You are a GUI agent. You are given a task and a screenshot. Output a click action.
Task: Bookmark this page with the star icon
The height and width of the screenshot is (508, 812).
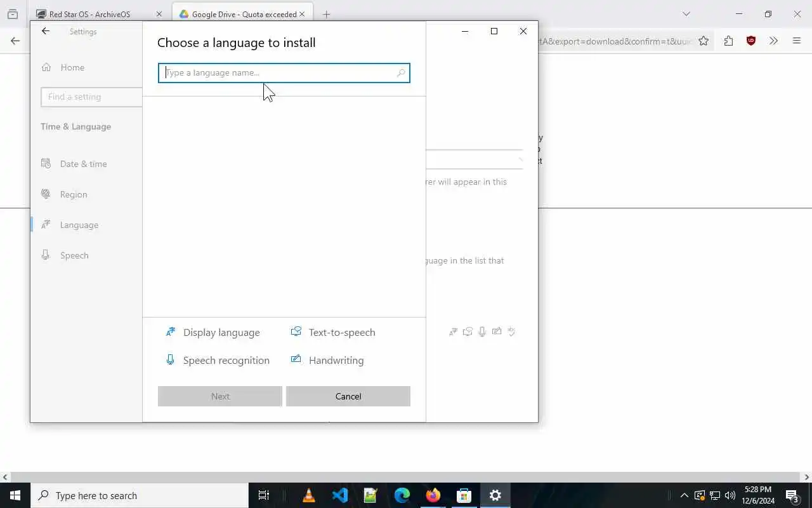pyautogui.click(x=704, y=41)
